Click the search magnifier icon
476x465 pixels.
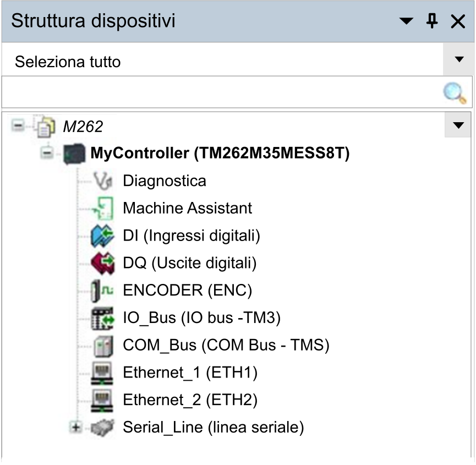click(x=455, y=93)
